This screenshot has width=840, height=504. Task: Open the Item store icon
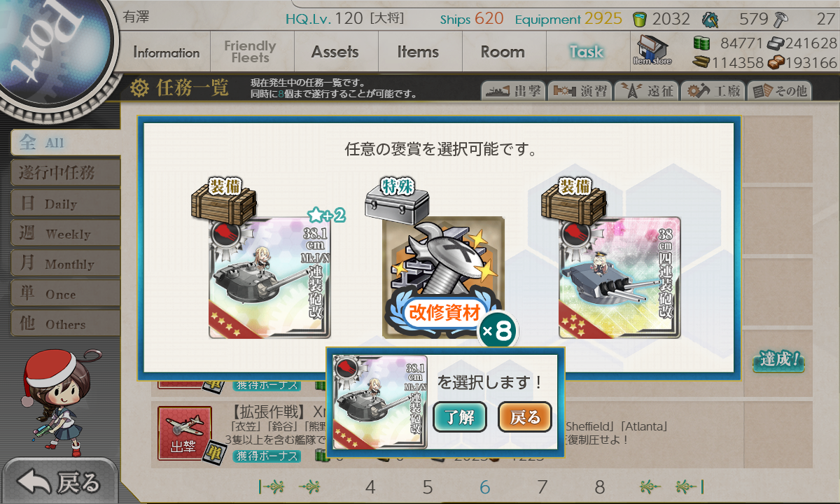click(x=652, y=50)
